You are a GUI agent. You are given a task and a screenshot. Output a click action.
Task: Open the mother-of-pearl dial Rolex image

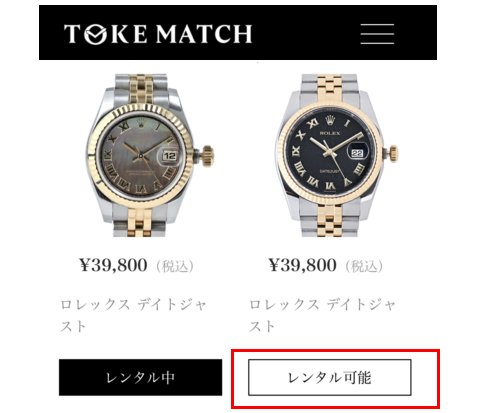click(149, 155)
